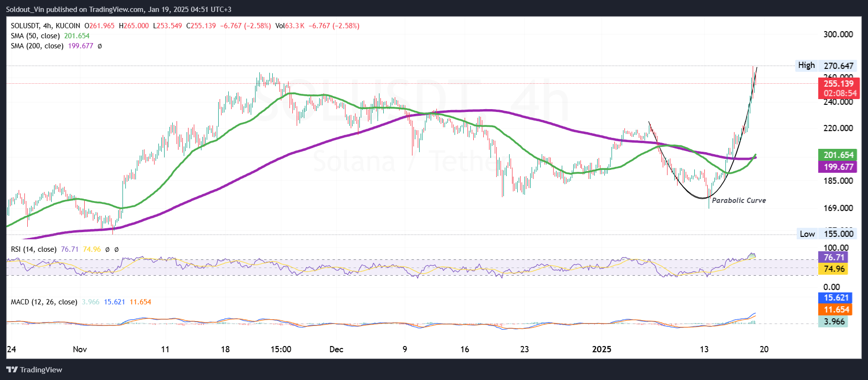Click the TradingView logo at bottom left
Screen dimensions: 868x380
coord(34,369)
